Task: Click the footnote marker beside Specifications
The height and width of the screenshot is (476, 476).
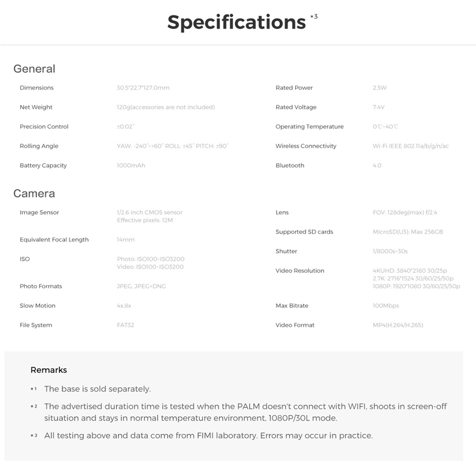Action: pos(314,16)
